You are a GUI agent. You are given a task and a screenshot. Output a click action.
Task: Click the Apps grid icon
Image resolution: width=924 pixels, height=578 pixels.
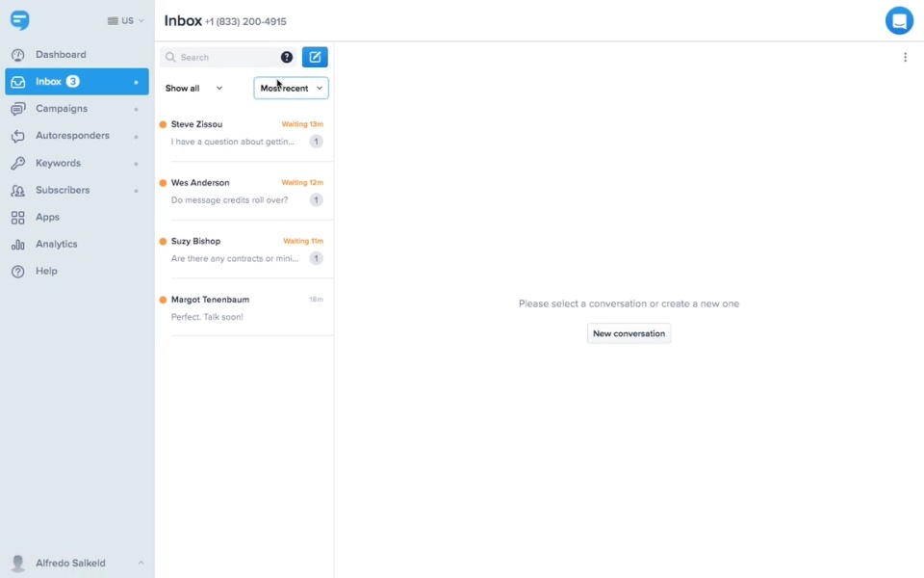(x=18, y=218)
